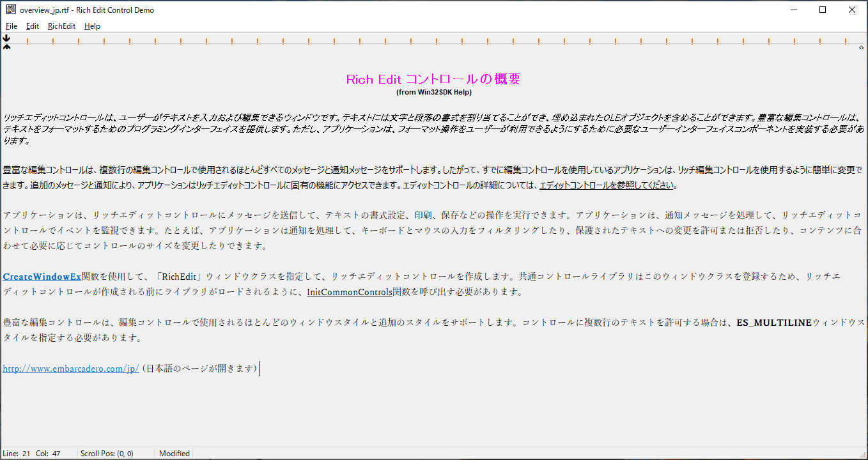
Task: Select the left indent marker below the ruler
Action: point(6,46)
